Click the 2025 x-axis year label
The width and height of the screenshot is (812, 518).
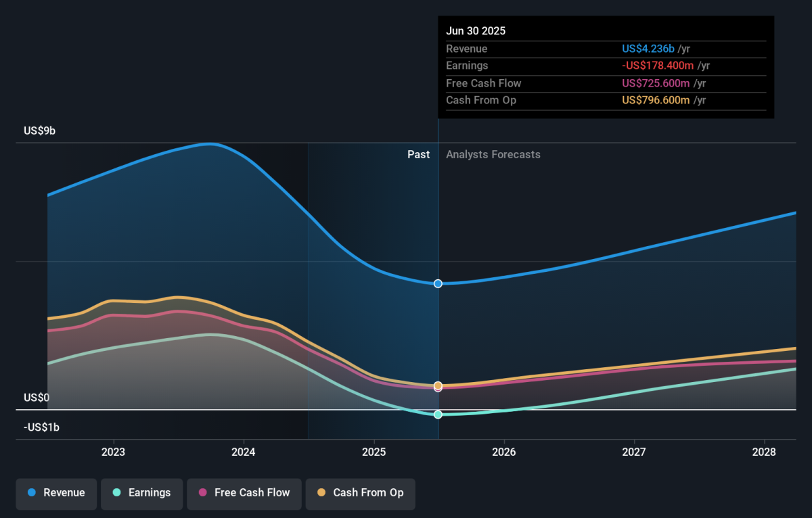coord(374,452)
